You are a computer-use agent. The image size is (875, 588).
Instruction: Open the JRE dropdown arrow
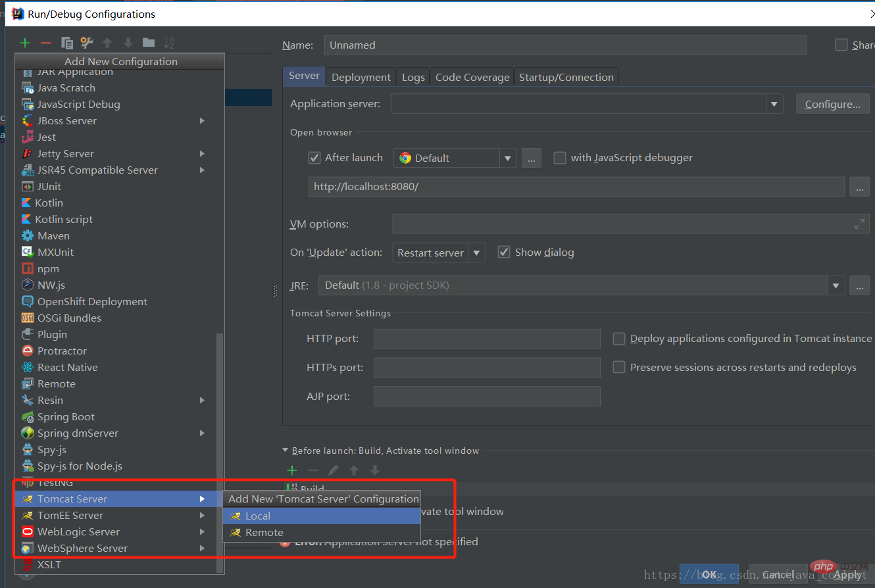point(836,285)
